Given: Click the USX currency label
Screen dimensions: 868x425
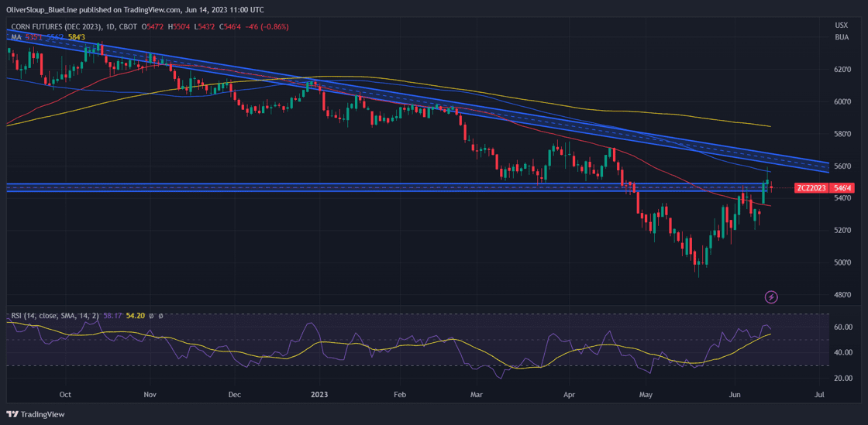Looking at the screenshot, I should (x=842, y=26).
